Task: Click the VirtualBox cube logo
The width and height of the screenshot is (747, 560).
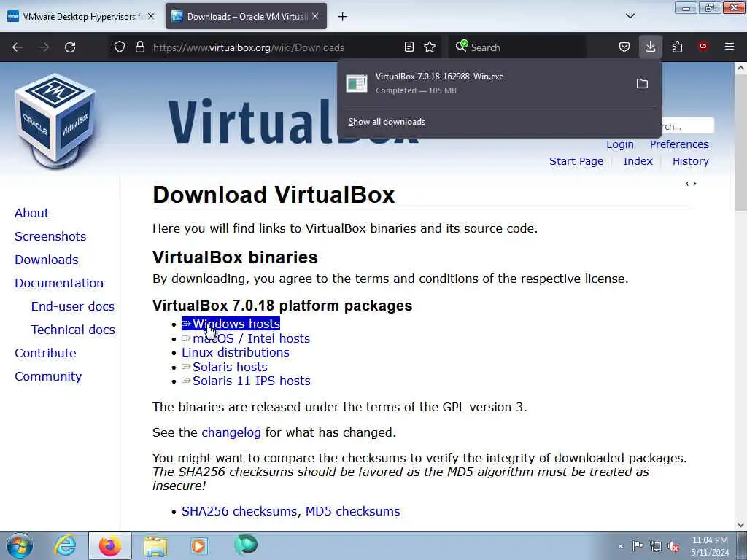Action: pyautogui.click(x=55, y=120)
